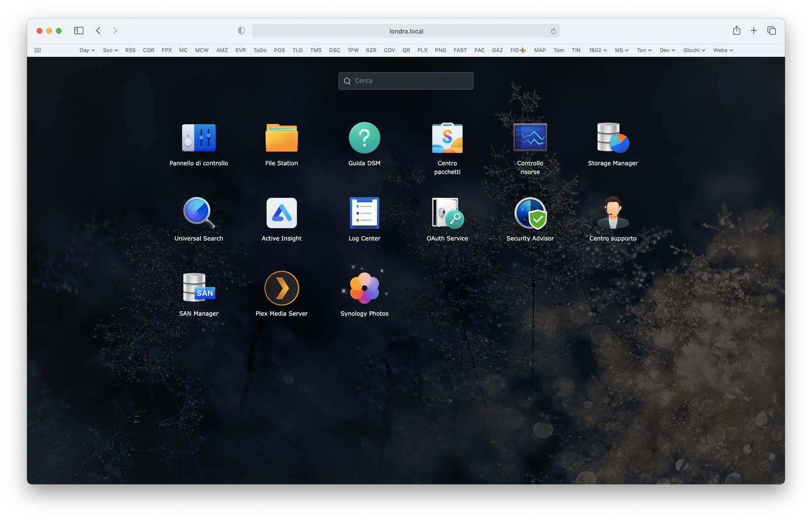The height and width of the screenshot is (520, 812).
Task: Launch OAuth Service
Action: pos(448,213)
